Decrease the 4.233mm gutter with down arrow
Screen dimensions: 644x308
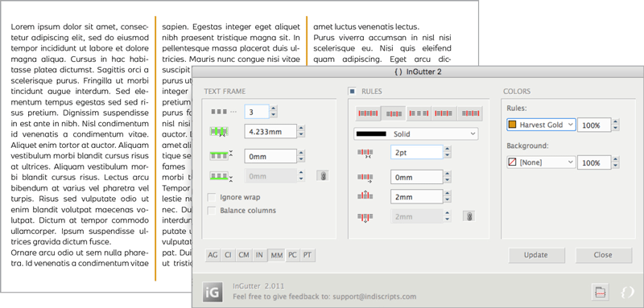point(301,134)
